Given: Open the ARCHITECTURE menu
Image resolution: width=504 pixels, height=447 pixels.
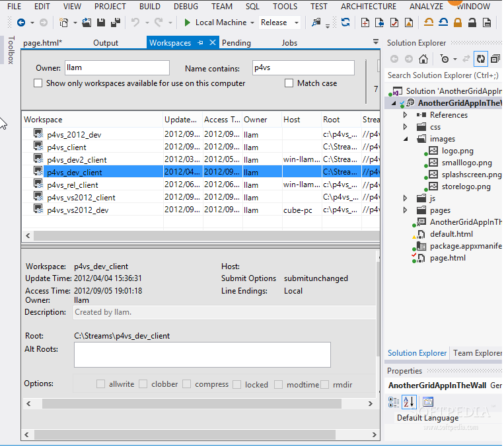Looking at the screenshot, I should (369, 6).
